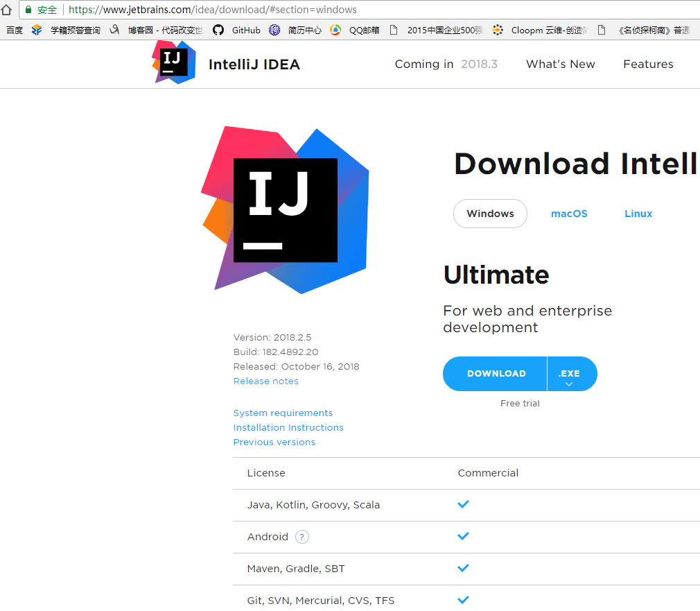Screen dimensions: 700x611
Task: Open the Features menu item
Action: [x=648, y=64]
